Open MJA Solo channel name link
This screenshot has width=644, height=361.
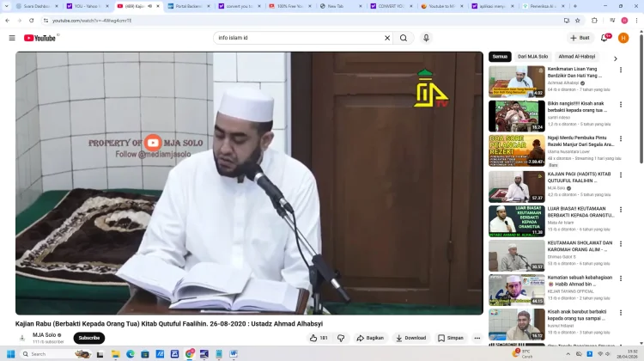pyautogui.click(x=44, y=335)
